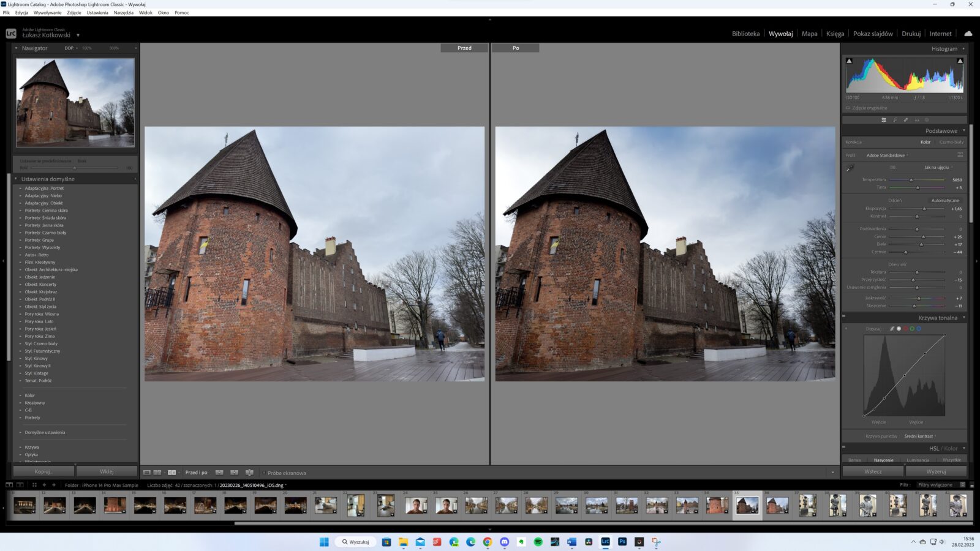Switch correction to Czarno-biały
Screen dimensions: 980x551
click(x=951, y=142)
